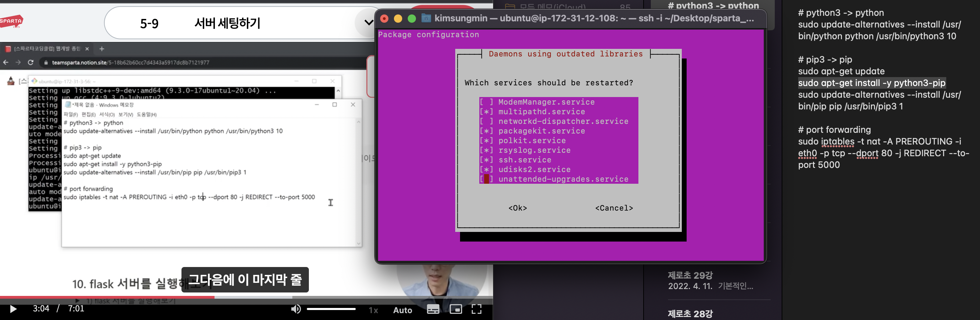
Task: Zoom the Terminal window with green button
Action: pyautogui.click(x=411, y=18)
